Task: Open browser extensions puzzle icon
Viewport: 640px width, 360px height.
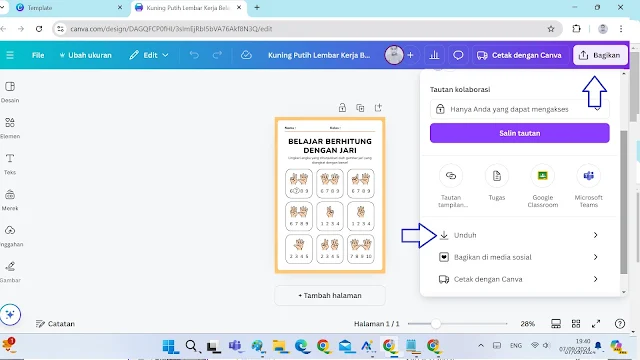Action: 576,29
